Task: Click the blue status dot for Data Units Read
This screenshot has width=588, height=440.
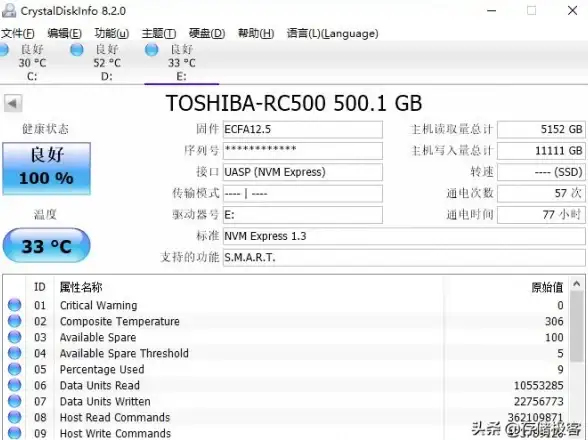Action: pos(15,385)
